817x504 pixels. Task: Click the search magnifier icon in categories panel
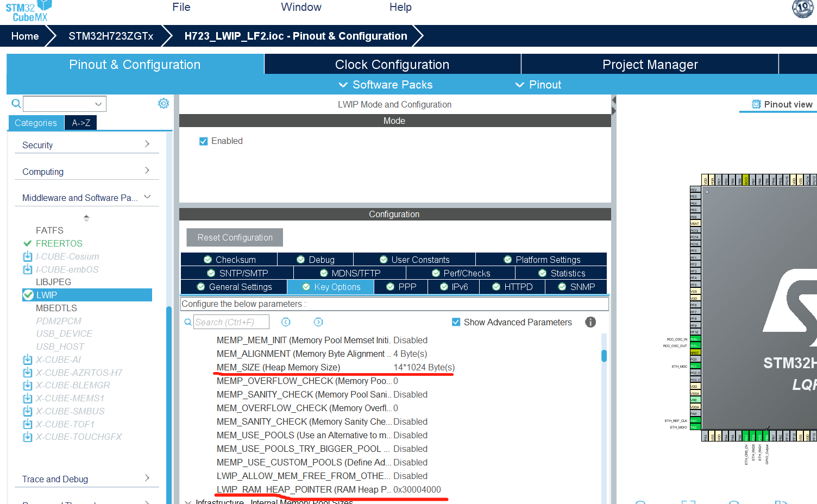pyautogui.click(x=16, y=103)
